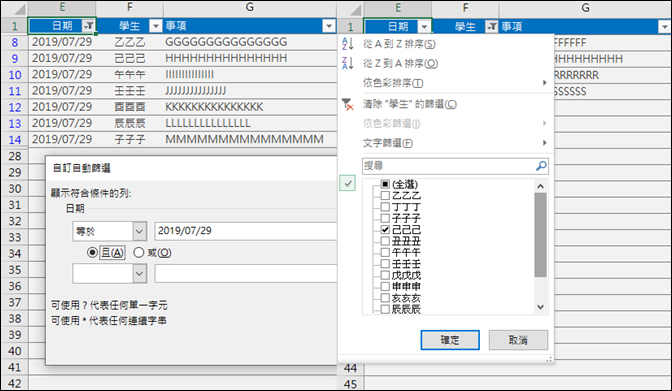Click the active filter button on right 學生 header
This screenshot has width=672, height=391.
coord(491,27)
